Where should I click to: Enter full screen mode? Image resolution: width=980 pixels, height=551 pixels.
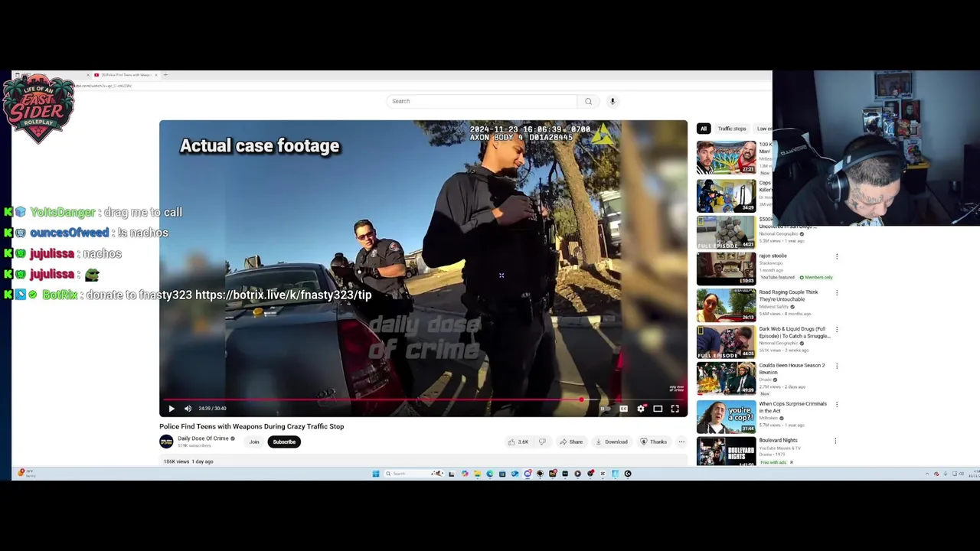pos(675,409)
